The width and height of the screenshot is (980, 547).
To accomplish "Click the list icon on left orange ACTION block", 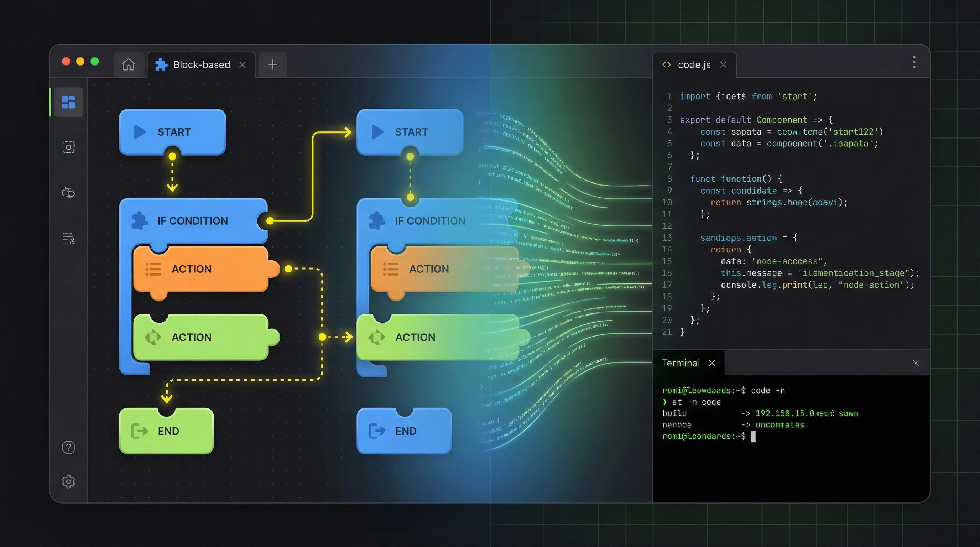I will click(153, 269).
